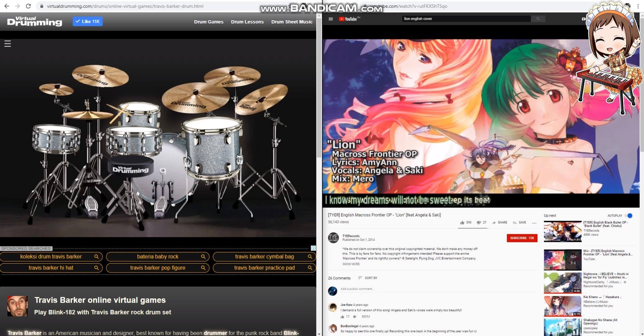644x336 pixels.
Task: Search koleksi drum travis barker
Action: (51, 257)
